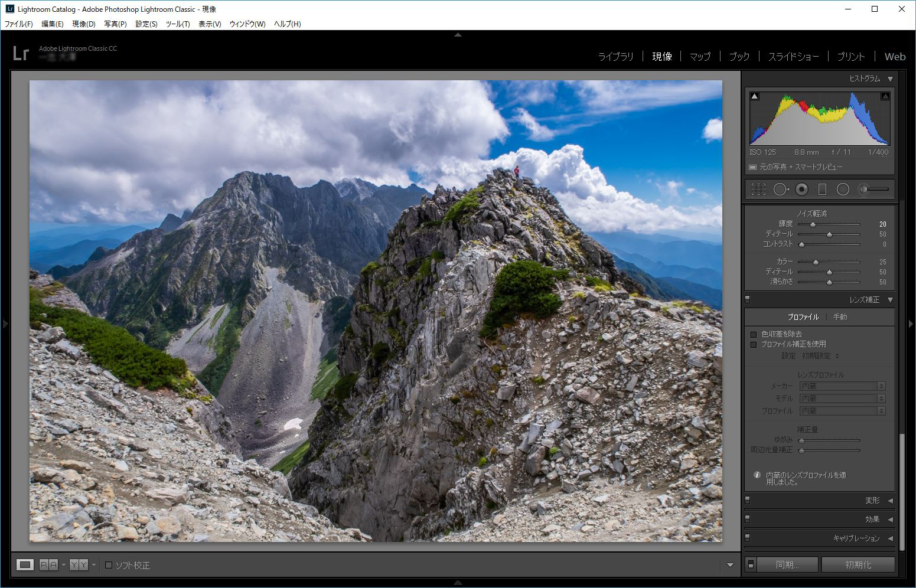The height and width of the screenshot is (588, 916).
Task: Switch to the Web module
Action: [895, 57]
